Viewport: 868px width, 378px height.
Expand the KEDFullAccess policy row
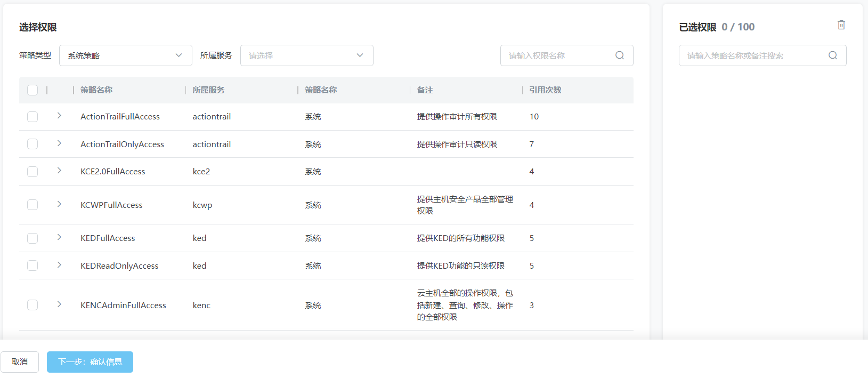pos(59,237)
